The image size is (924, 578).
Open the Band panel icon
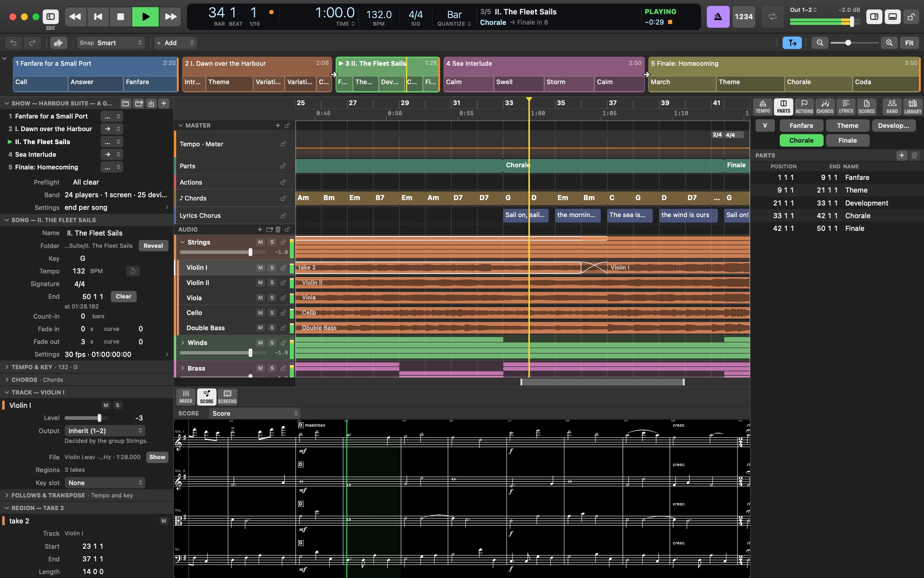point(892,107)
